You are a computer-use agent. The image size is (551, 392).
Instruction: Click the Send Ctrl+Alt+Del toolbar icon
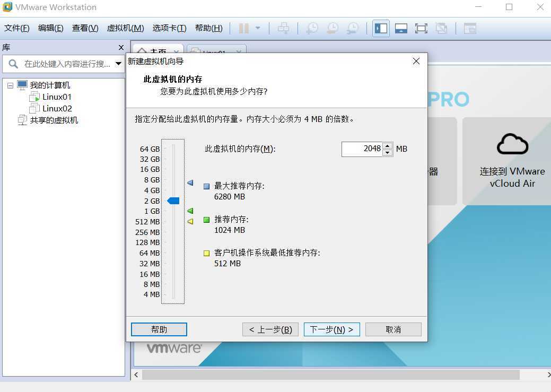tap(284, 28)
